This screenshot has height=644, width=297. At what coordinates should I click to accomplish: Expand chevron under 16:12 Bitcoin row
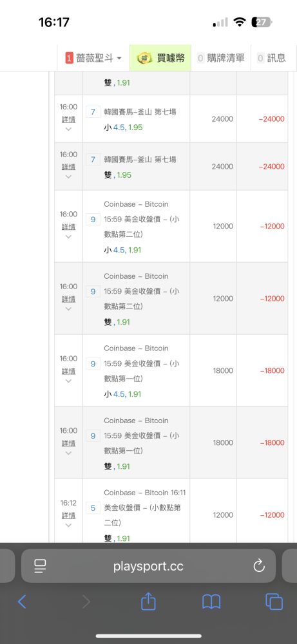coord(68,525)
